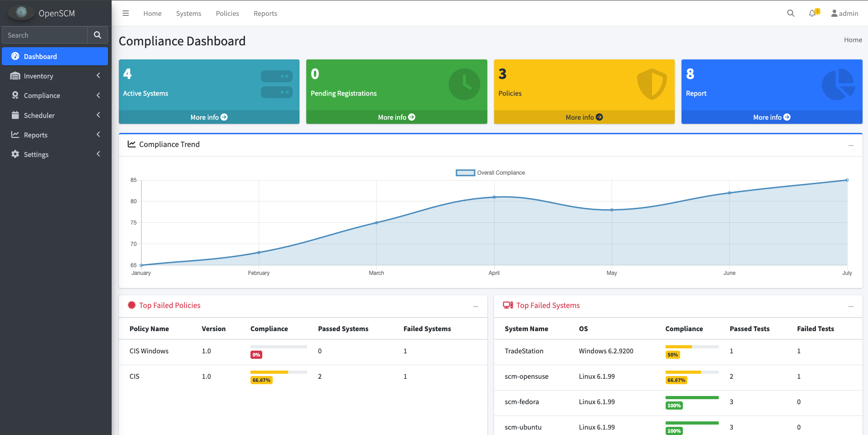Click the sidebar search submit button
This screenshot has width=868, height=435.
(x=98, y=35)
